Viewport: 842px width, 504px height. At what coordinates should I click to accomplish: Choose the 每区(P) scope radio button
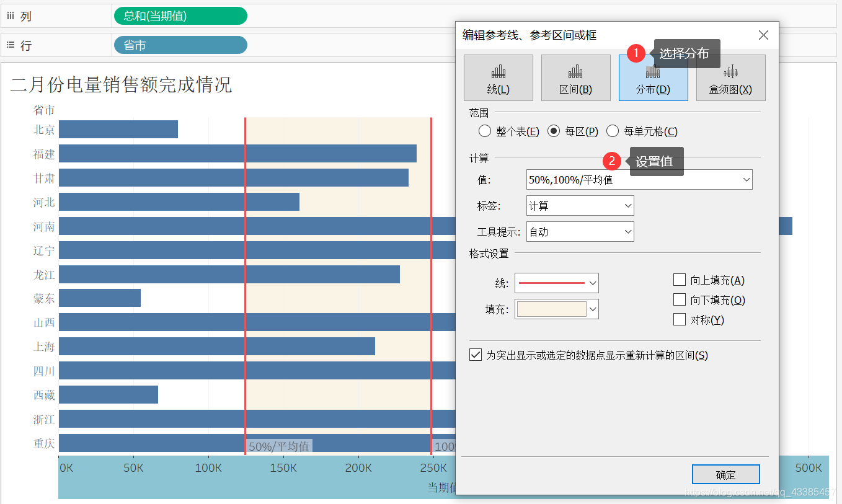[554, 131]
